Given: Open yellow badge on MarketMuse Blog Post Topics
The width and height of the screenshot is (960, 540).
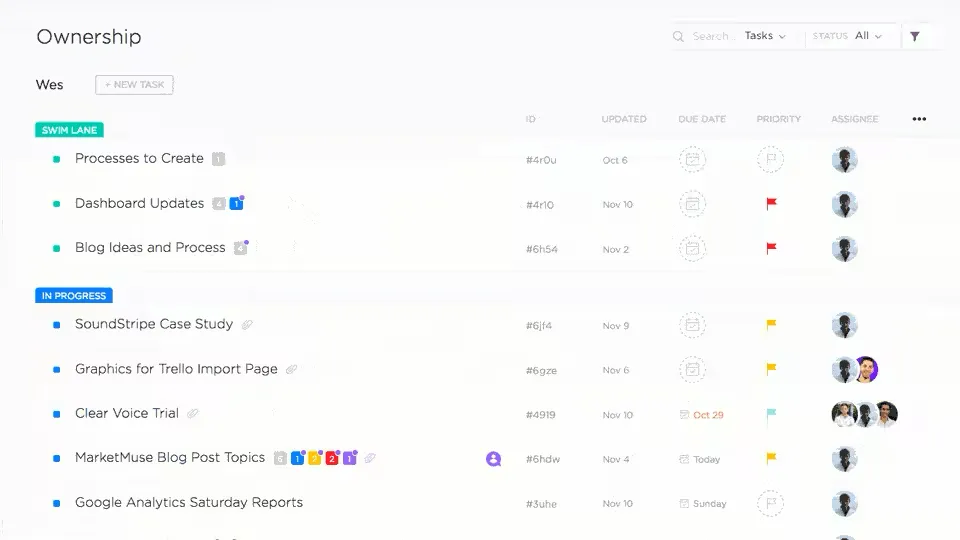Looking at the screenshot, I should [315, 458].
